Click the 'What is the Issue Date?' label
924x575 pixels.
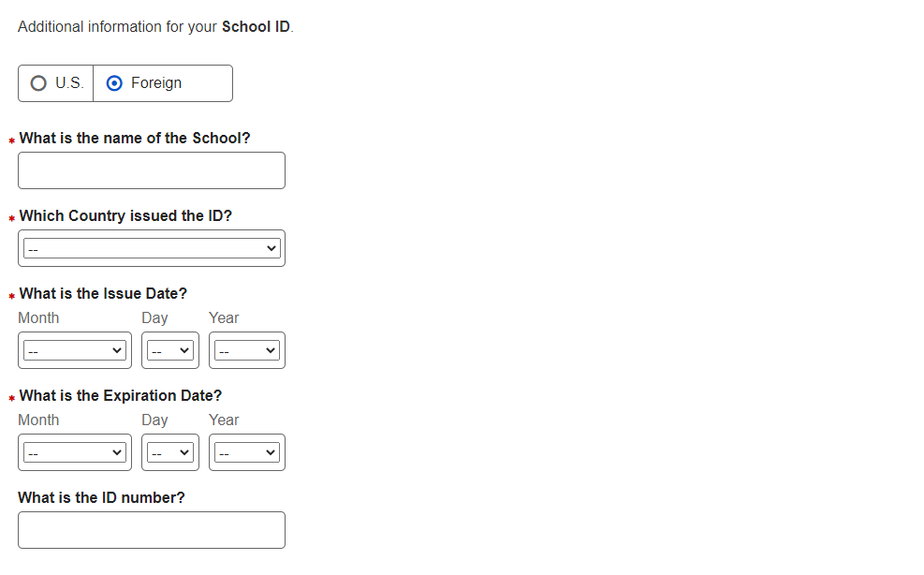[x=103, y=293]
